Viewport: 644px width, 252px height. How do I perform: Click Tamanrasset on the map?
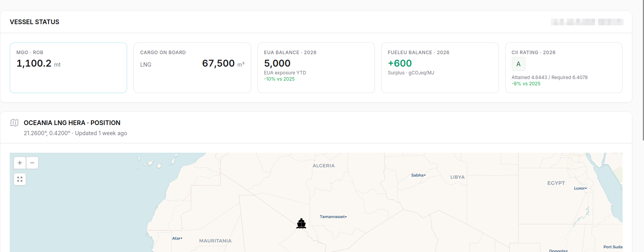333,217
